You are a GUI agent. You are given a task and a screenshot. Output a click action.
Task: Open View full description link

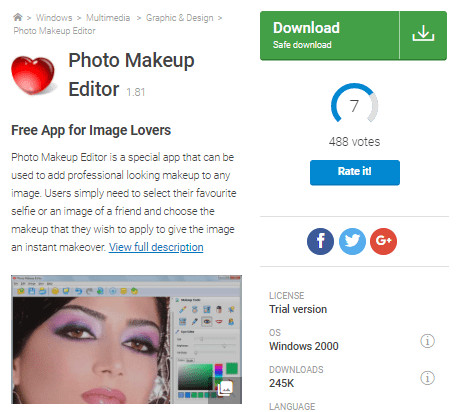click(156, 247)
